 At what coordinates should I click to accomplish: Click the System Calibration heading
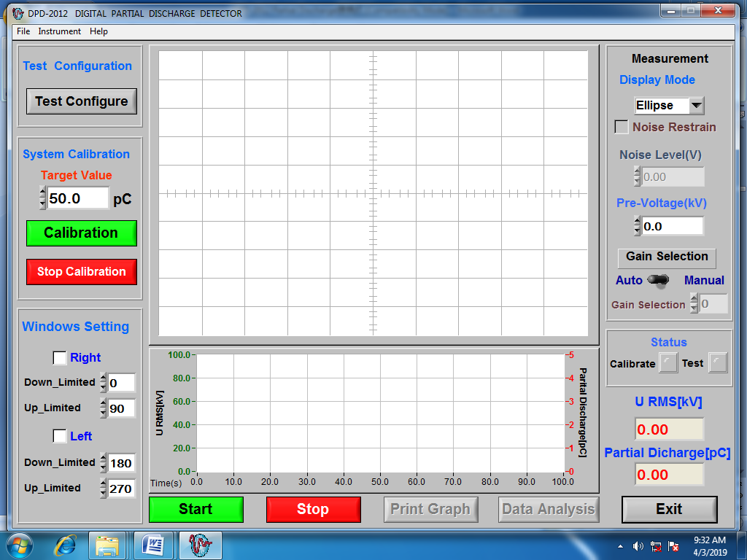(x=76, y=155)
